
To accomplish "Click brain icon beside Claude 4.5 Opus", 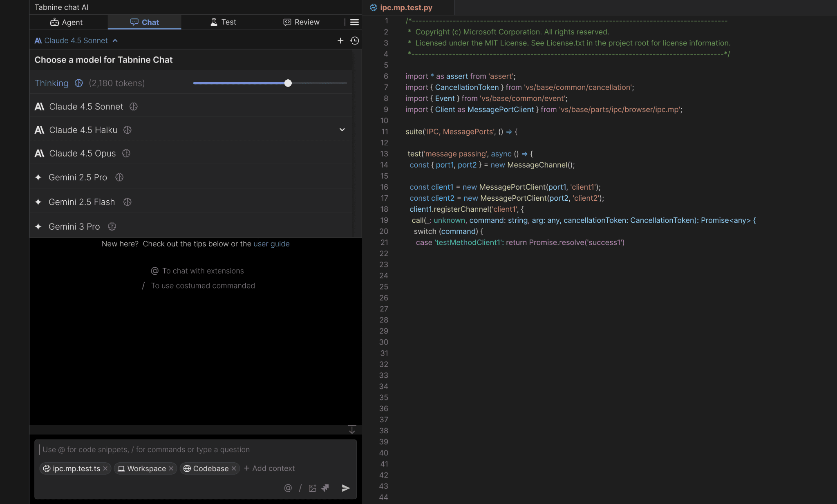I will pos(126,153).
